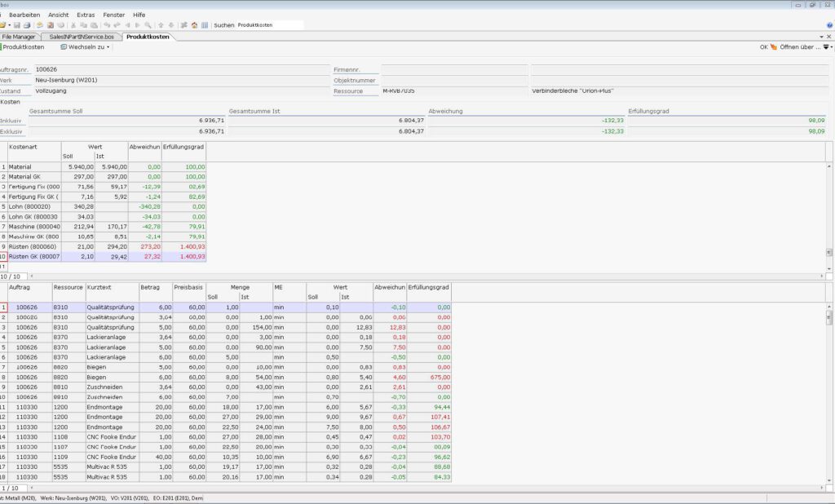Image resolution: width=835 pixels, height=504 pixels.
Task: Click the Suchen search input field
Action: (269, 25)
